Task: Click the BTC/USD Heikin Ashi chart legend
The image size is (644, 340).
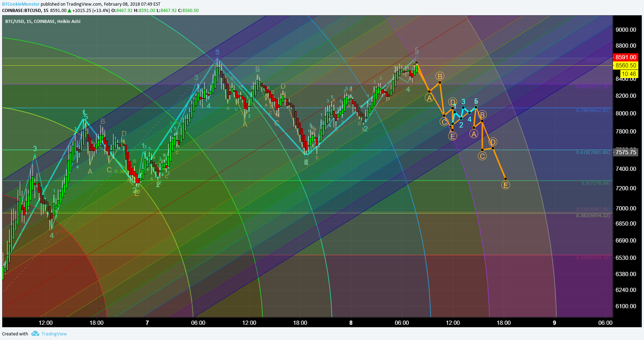Action: pos(43,22)
